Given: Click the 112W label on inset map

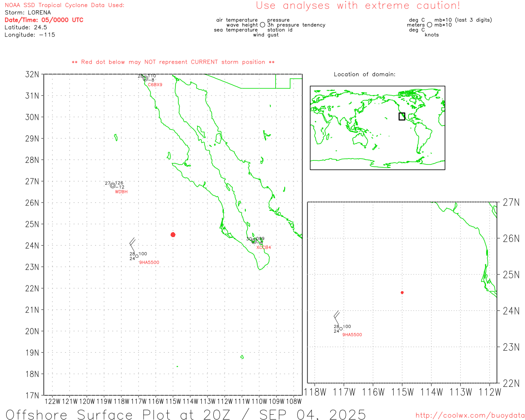Looking at the screenshot, I should (490, 393).
